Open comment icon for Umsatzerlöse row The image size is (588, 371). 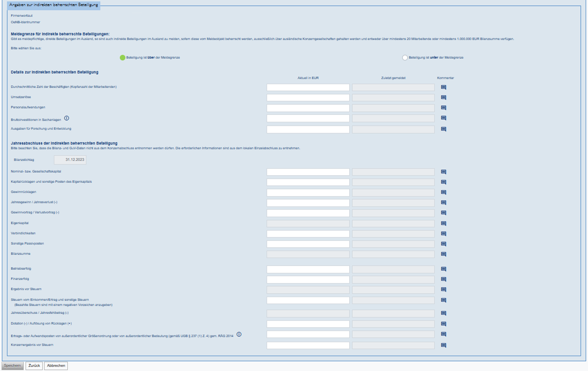[x=443, y=98]
